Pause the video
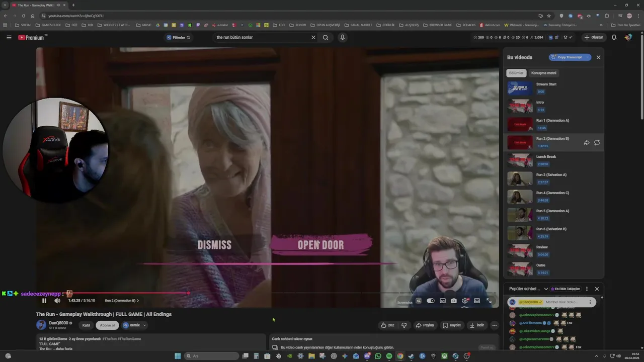Viewport: 644px width, 362px height. coord(44,301)
